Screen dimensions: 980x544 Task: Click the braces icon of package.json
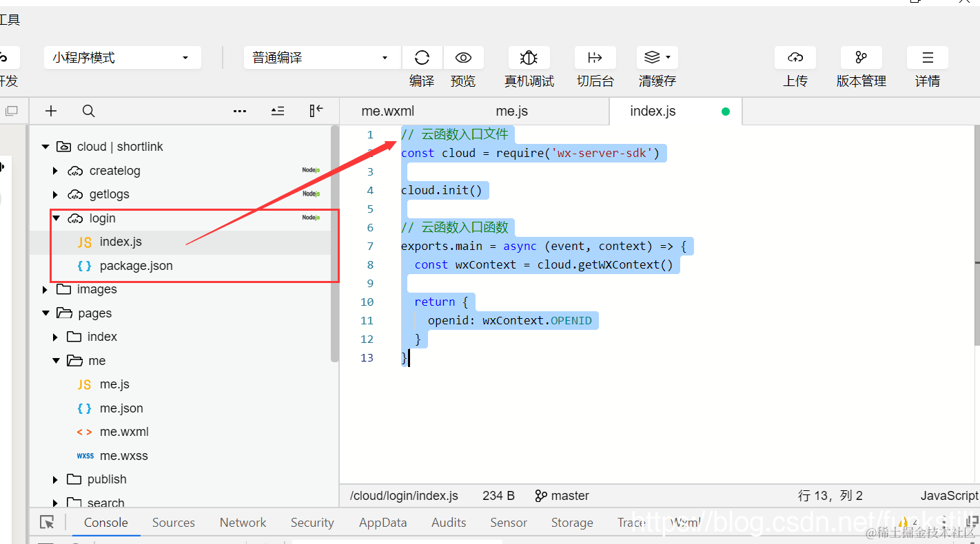click(85, 266)
